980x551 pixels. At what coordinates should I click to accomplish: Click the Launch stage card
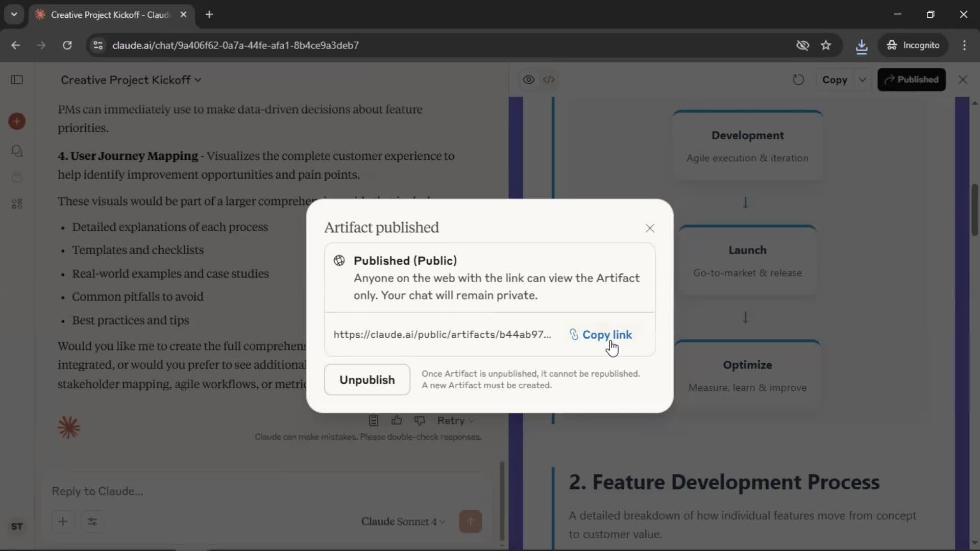pos(747,260)
